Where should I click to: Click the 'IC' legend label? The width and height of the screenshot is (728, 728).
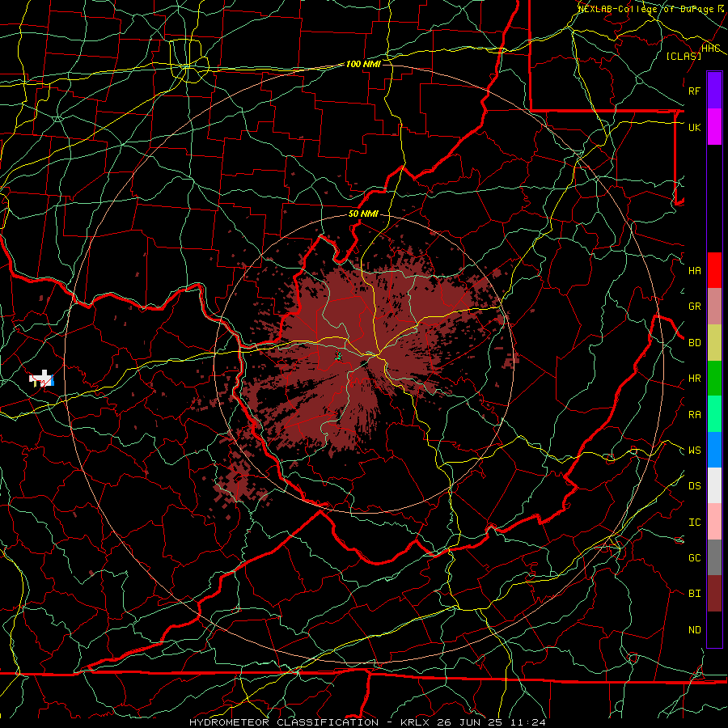(x=694, y=523)
